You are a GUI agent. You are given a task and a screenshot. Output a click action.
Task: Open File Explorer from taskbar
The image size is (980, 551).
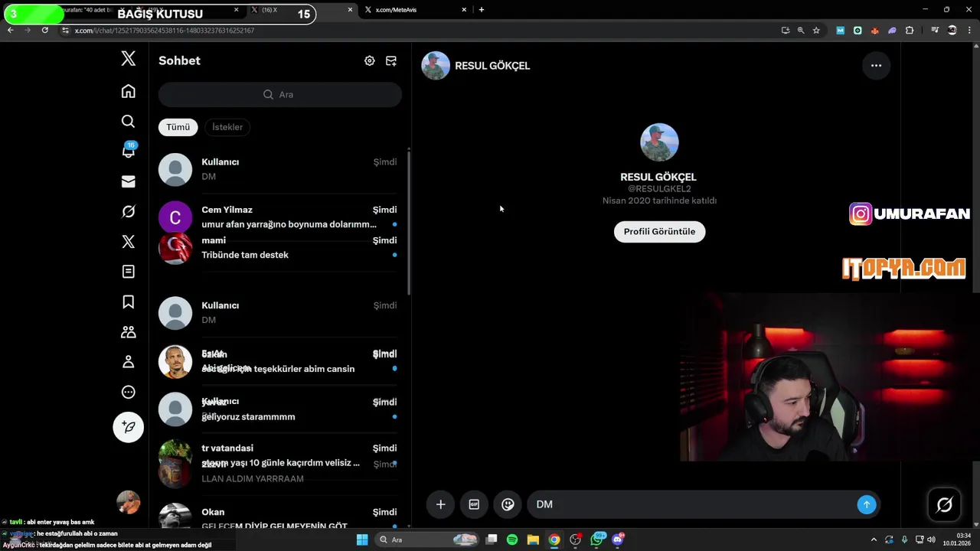pyautogui.click(x=533, y=540)
